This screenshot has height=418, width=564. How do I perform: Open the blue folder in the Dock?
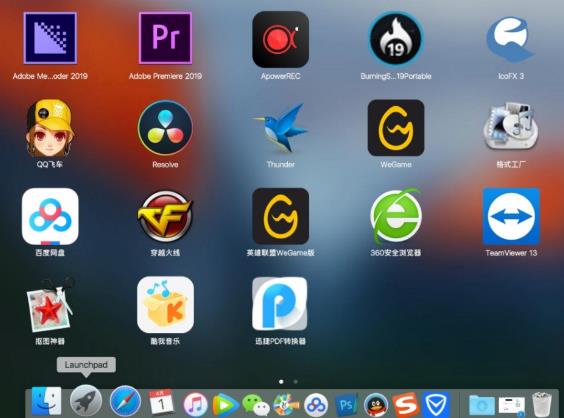point(482,405)
